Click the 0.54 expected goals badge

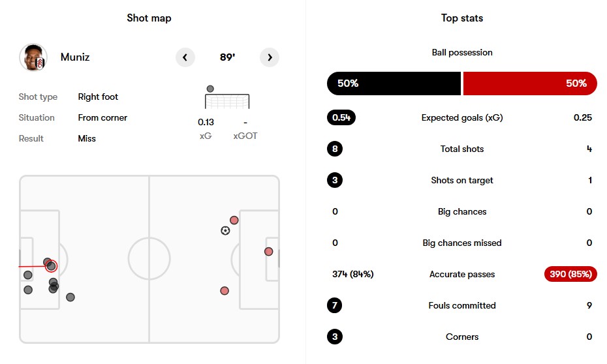coord(341,117)
